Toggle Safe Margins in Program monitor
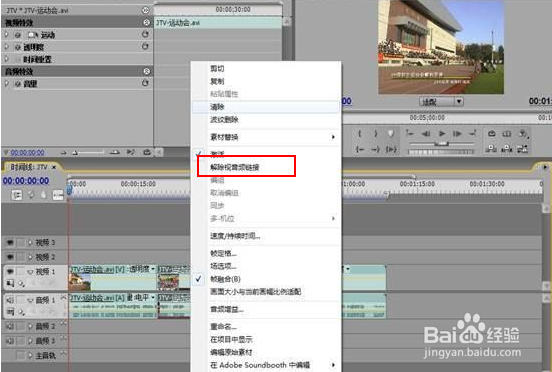 tap(507, 133)
